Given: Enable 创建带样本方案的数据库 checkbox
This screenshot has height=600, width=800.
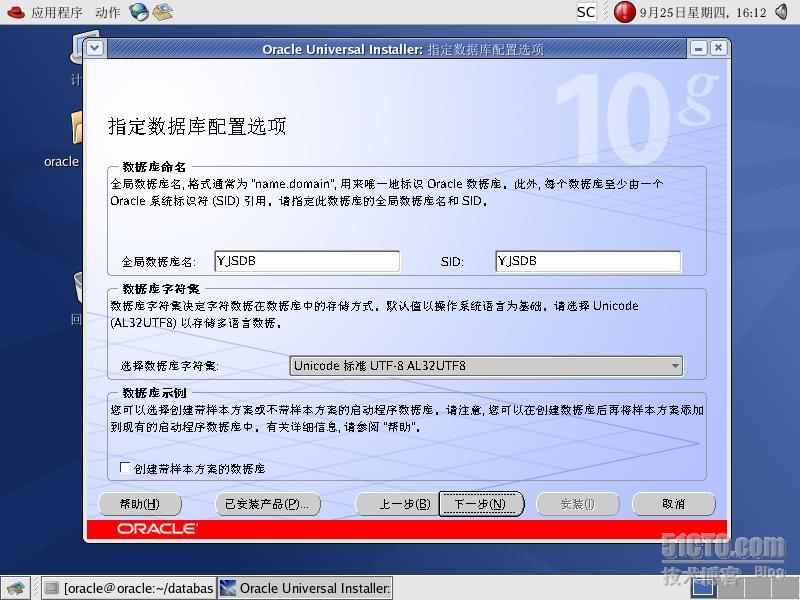Looking at the screenshot, I should [x=124, y=467].
